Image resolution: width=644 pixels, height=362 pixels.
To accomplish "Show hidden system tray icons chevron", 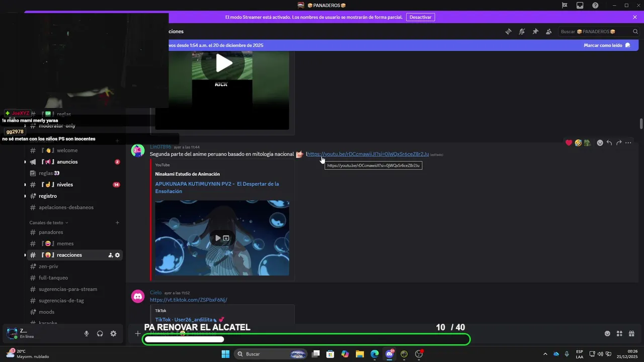I will tap(545, 354).
